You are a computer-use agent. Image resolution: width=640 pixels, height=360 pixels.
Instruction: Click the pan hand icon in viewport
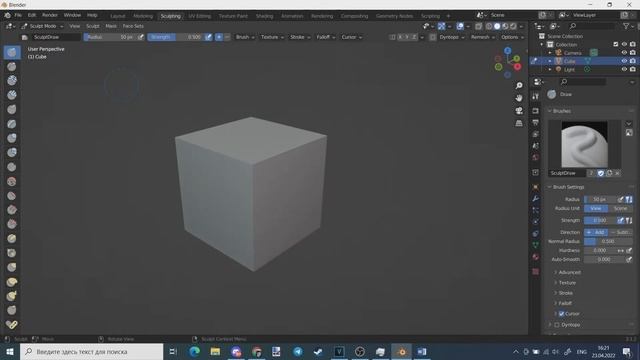click(x=519, y=98)
